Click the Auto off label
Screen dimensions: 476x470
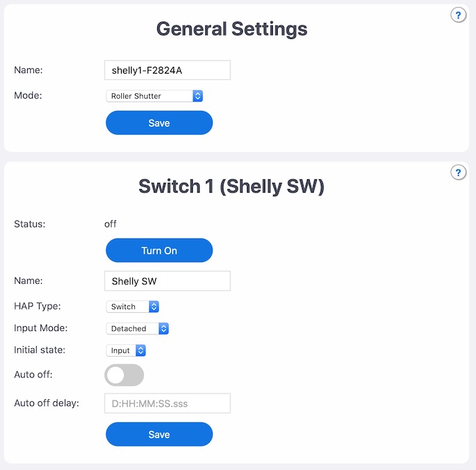click(33, 375)
